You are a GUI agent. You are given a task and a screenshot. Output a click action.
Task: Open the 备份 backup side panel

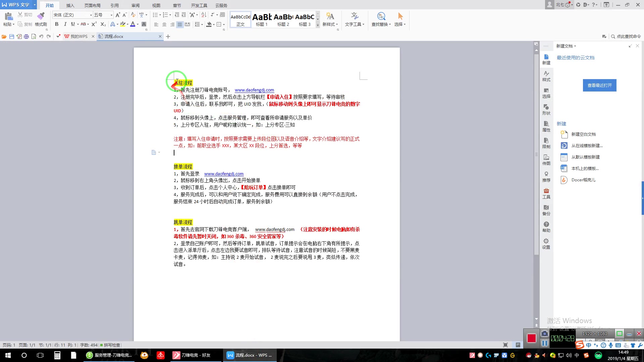[546, 210]
